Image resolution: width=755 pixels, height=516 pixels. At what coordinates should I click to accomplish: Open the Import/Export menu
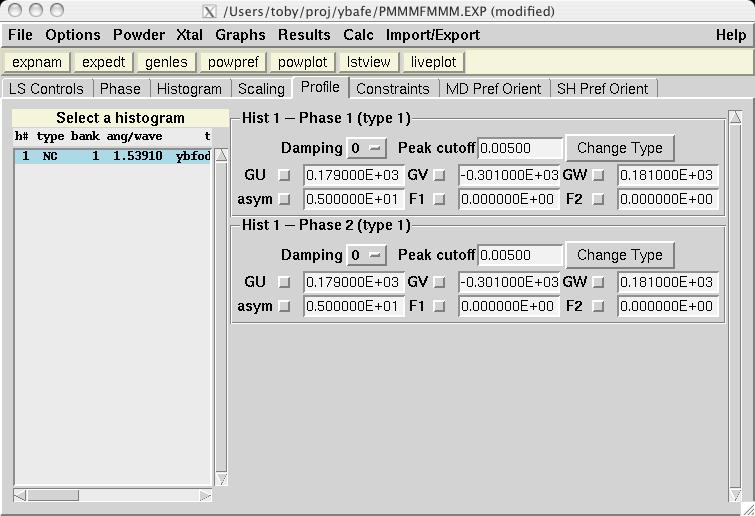433,35
